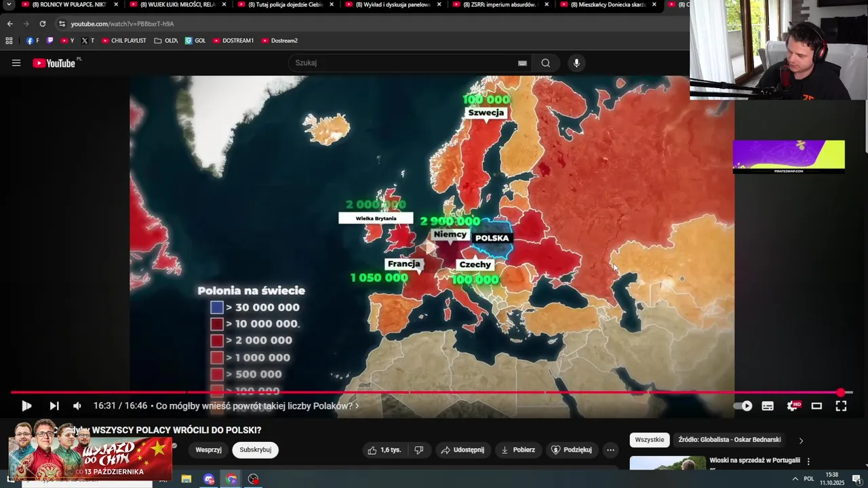Click the Pobierz download button
The height and width of the screenshot is (488, 868).
pyautogui.click(x=518, y=450)
